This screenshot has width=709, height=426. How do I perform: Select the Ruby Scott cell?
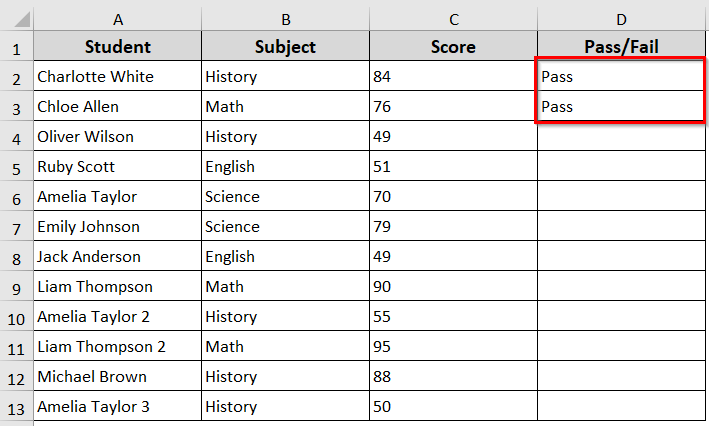117,167
